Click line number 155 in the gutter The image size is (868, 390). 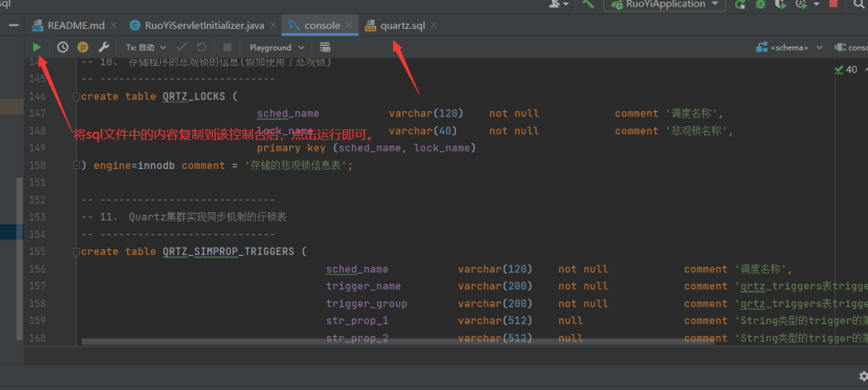[x=37, y=252]
